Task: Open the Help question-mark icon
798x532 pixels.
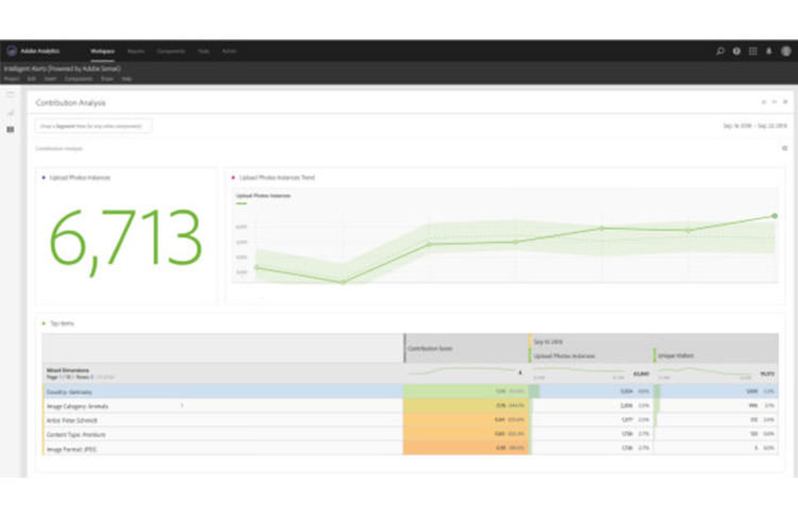Action: pyautogui.click(x=736, y=51)
